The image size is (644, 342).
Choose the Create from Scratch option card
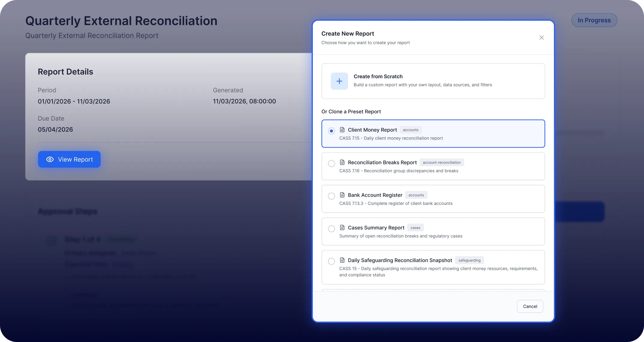tap(433, 81)
